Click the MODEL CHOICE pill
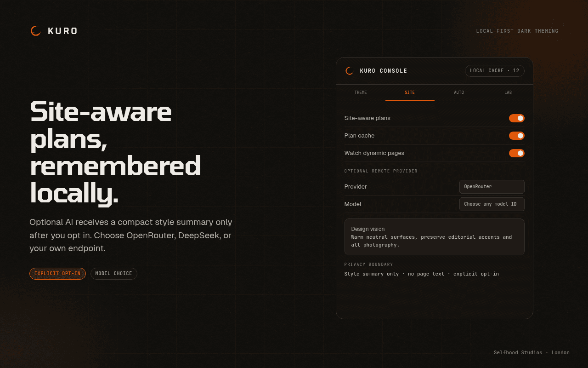The height and width of the screenshot is (368, 588). click(113, 274)
